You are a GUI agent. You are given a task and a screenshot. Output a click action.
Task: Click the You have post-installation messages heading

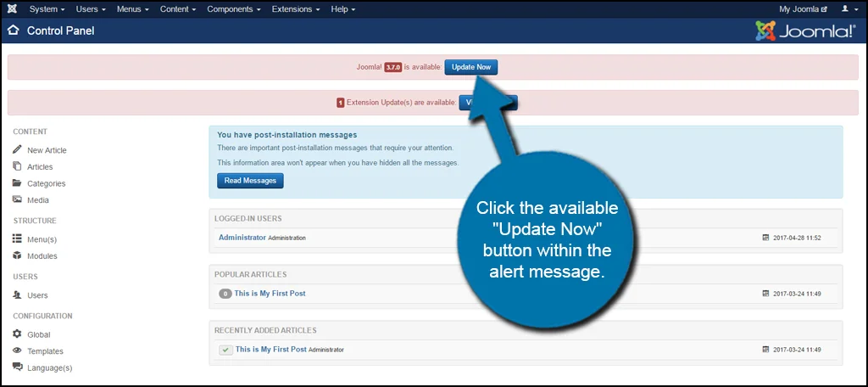pyautogui.click(x=287, y=135)
